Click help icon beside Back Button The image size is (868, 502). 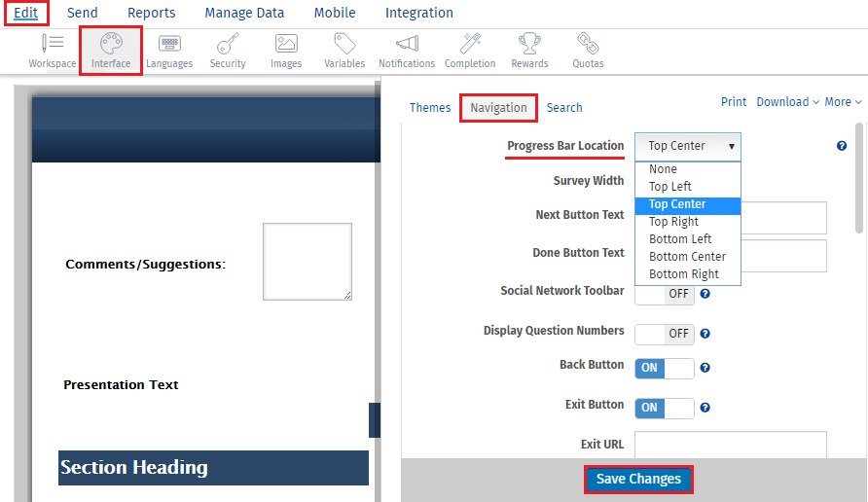click(705, 368)
